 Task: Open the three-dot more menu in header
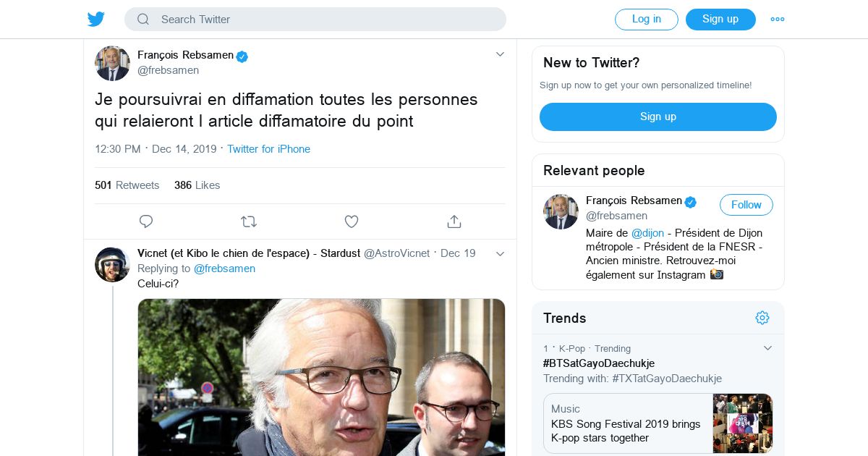[778, 20]
